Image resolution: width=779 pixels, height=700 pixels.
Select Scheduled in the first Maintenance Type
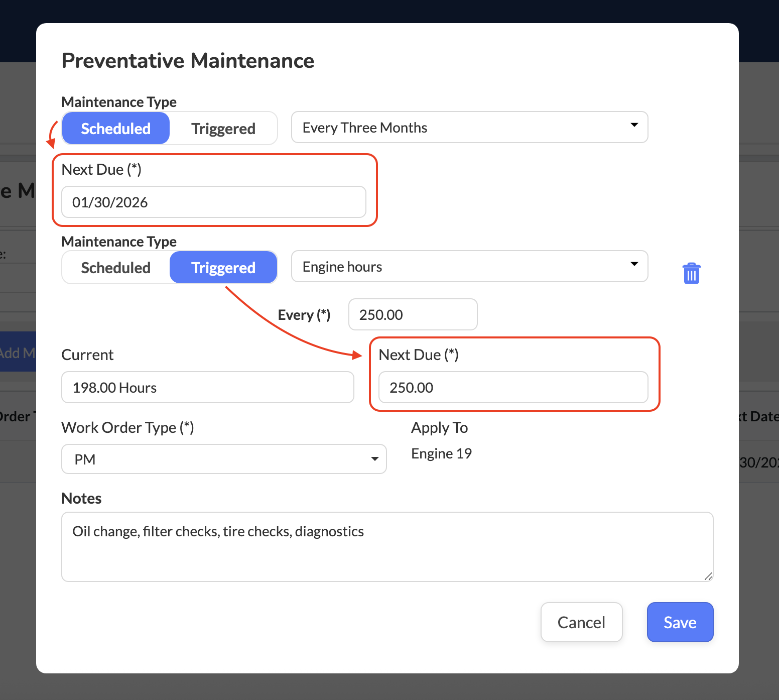[x=116, y=129]
